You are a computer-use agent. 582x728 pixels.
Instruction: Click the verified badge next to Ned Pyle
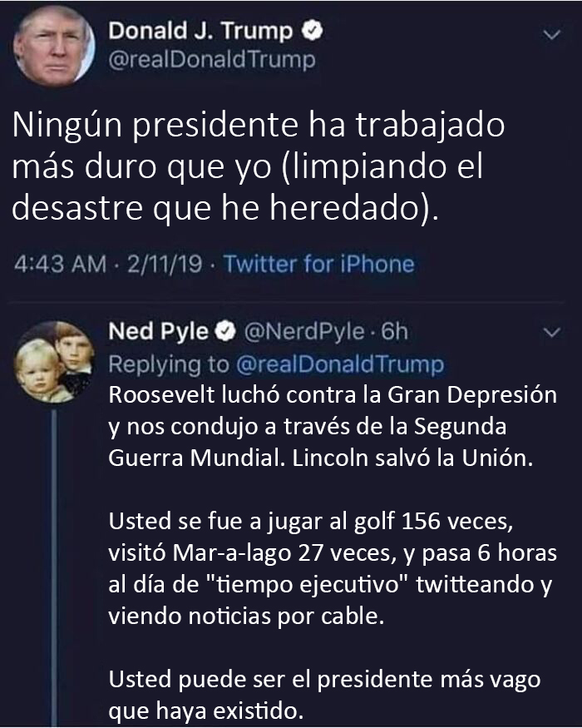(224, 333)
